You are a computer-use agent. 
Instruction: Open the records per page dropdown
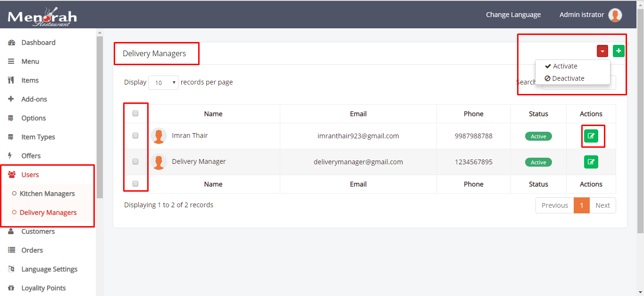163,83
